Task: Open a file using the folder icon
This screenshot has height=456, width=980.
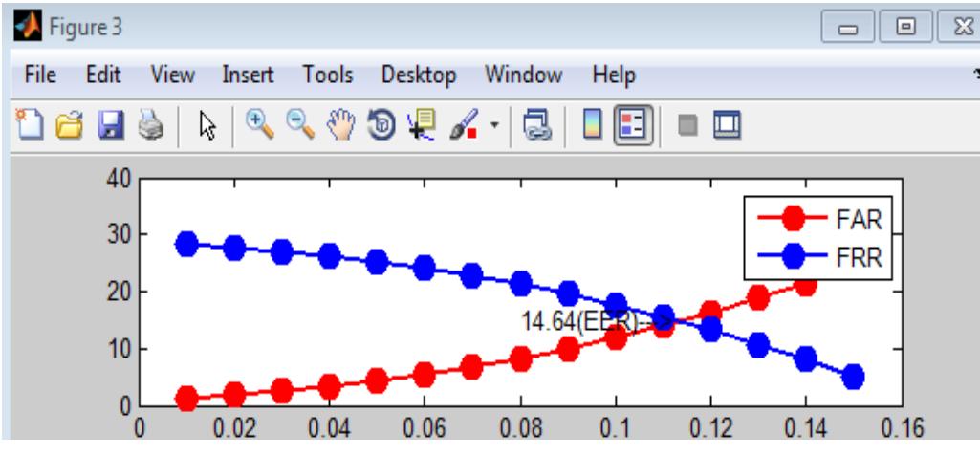Action: (70, 125)
